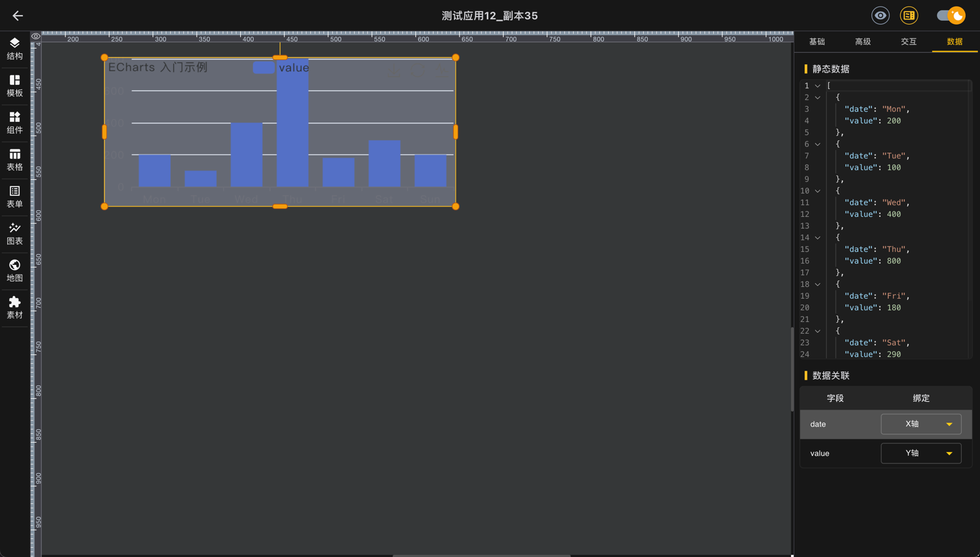Select the 数据 tab
Viewport: 980px width, 557px height.
click(955, 42)
